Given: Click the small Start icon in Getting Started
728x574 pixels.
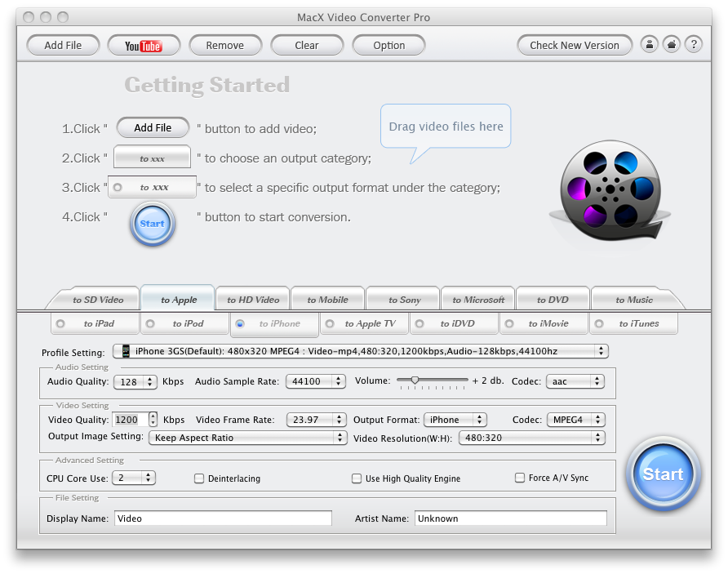Looking at the screenshot, I should 153,224.
